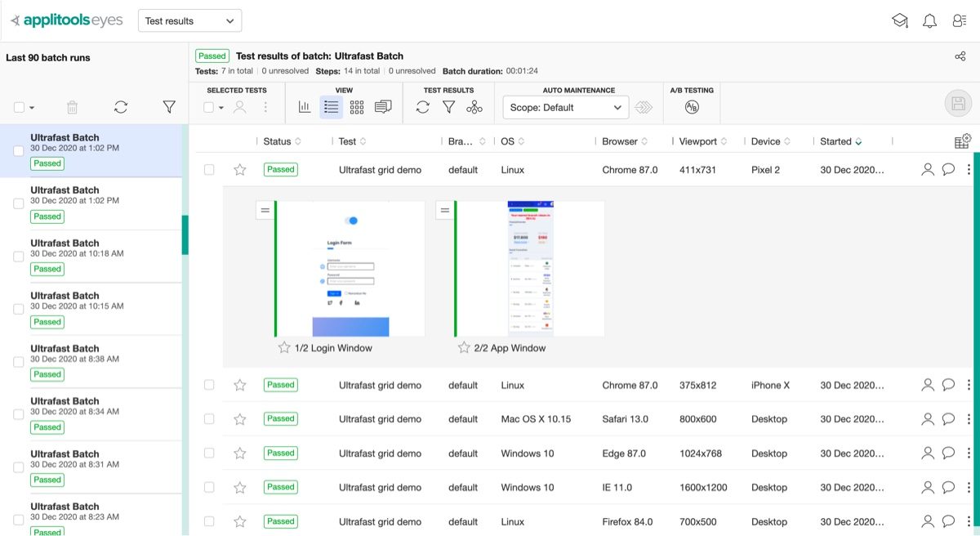Open the test results filter
This screenshot has width=980, height=536.
coord(448,107)
